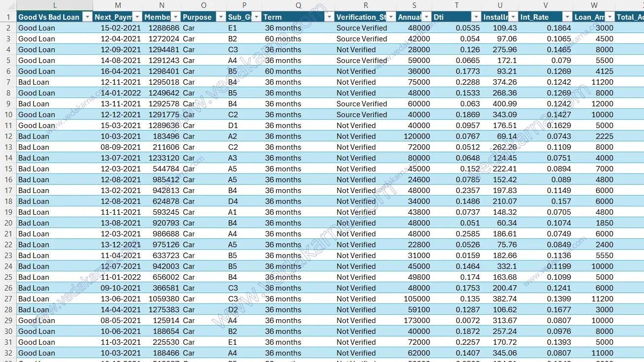Select column R by its letter header
The width and height of the screenshot is (644, 362).
coord(366,5)
